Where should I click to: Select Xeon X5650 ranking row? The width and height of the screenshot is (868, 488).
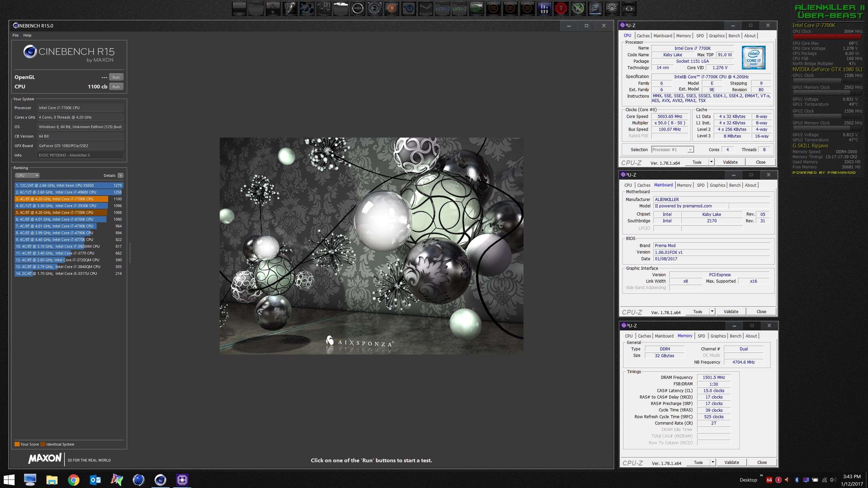[69, 185]
